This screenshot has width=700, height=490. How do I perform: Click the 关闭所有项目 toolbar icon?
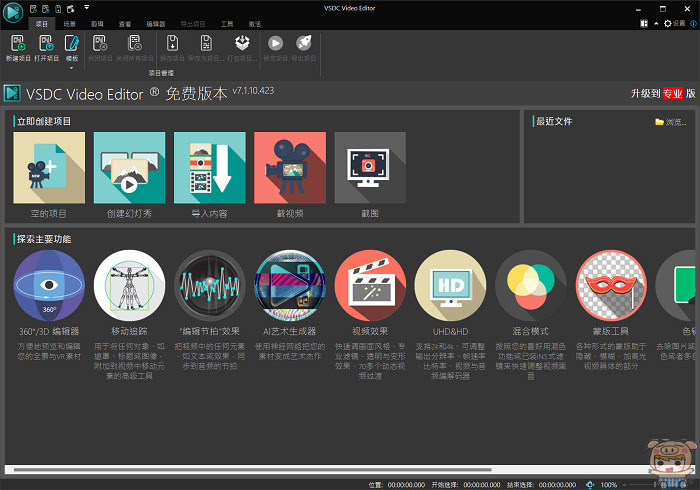[135, 43]
